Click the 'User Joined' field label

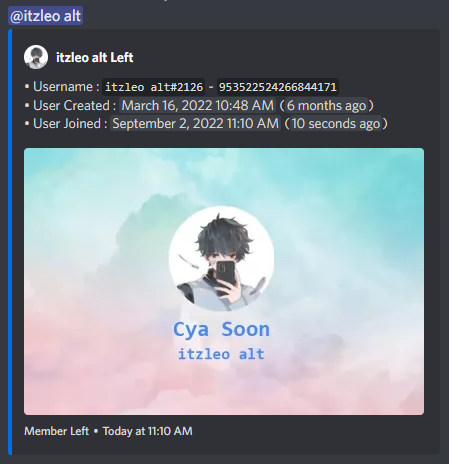tap(67, 123)
